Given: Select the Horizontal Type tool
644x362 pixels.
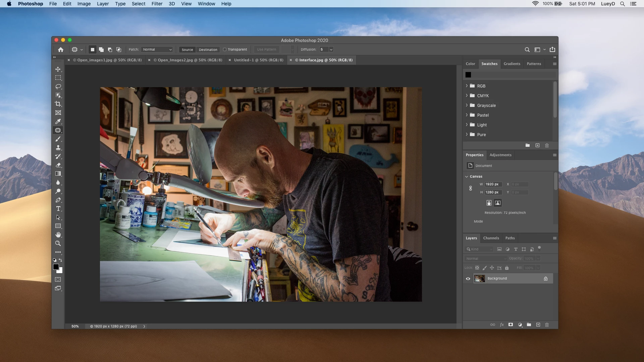Looking at the screenshot, I should tap(58, 208).
